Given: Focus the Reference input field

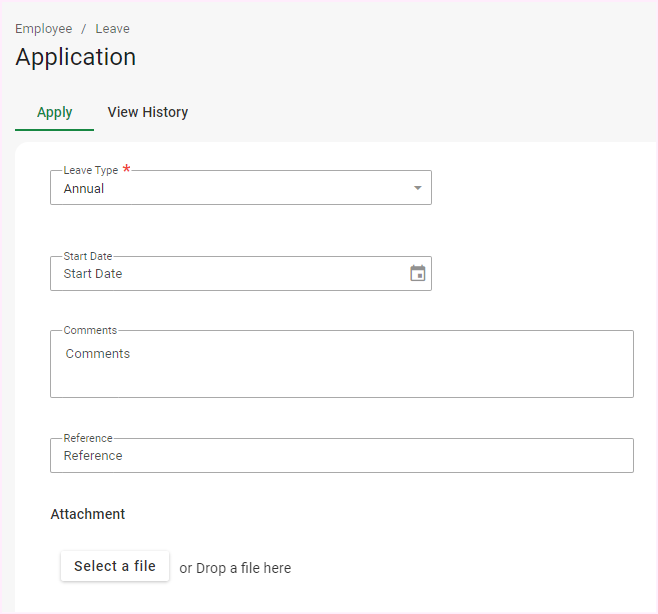Looking at the screenshot, I should [x=340, y=456].
